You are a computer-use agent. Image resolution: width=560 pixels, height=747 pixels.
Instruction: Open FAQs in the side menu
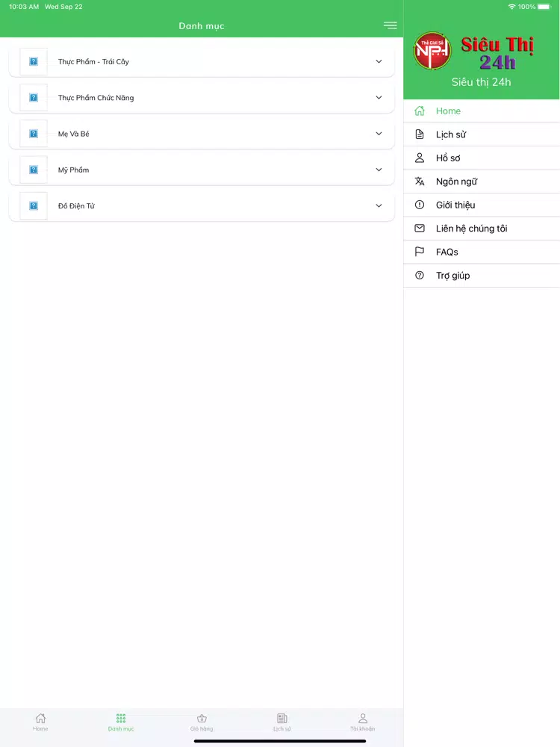click(482, 252)
